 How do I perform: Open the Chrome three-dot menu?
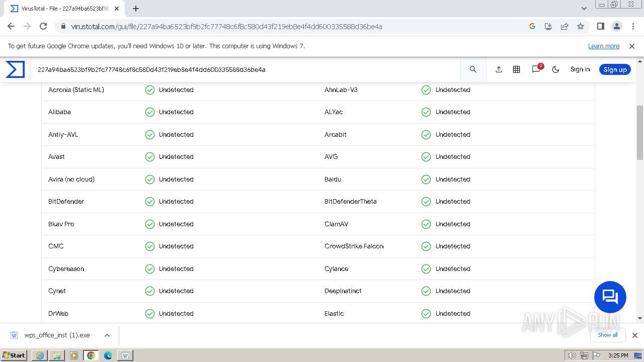coord(632,26)
